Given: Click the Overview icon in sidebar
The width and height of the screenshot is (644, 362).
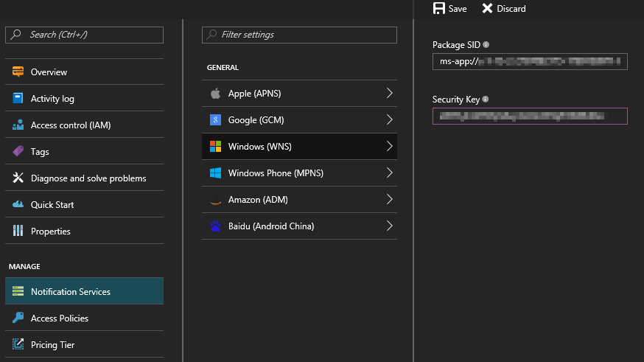Looking at the screenshot, I should [x=18, y=72].
